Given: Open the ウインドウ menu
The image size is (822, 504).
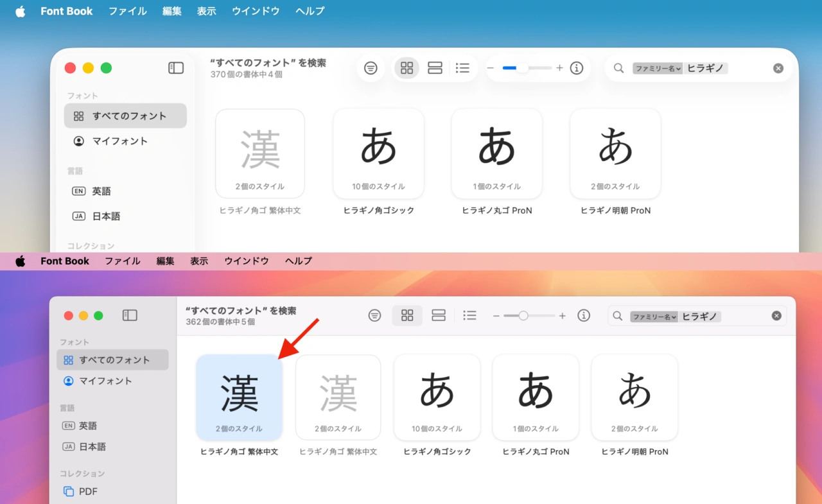Looking at the screenshot, I should coord(255,11).
